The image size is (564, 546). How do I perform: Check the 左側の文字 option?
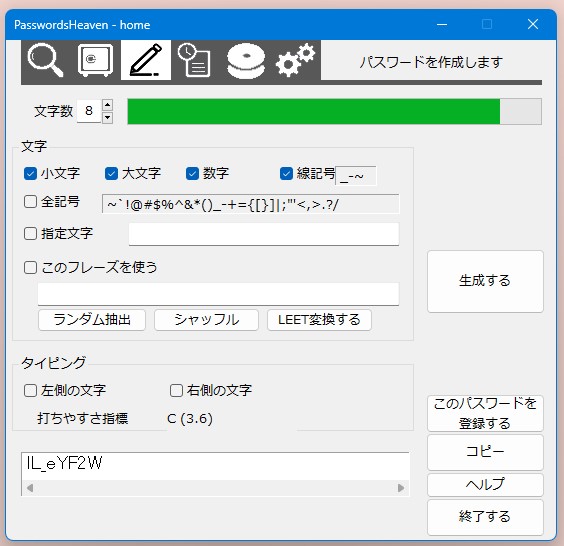click(x=31, y=390)
